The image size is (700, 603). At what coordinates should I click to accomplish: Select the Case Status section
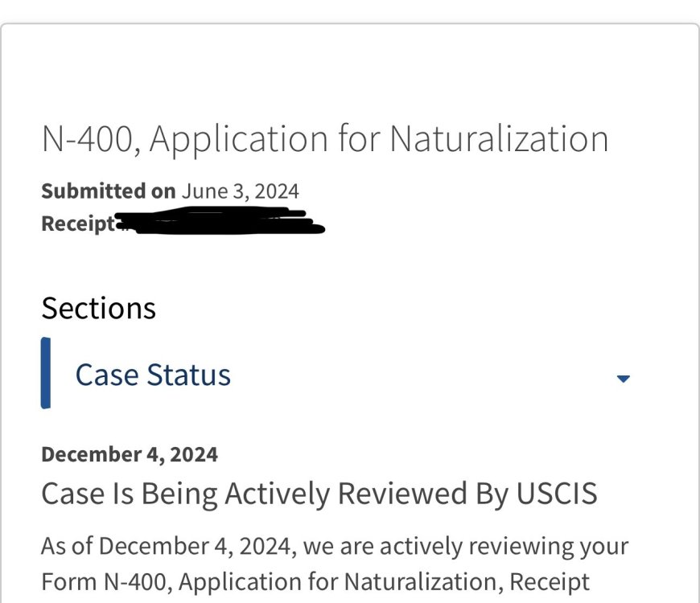[x=153, y=375]
